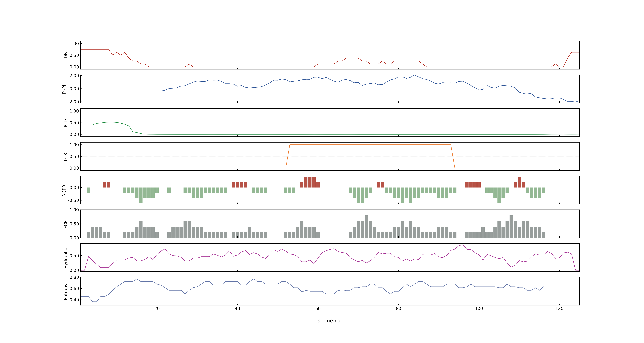Click the LCR axis label
The image size is (644, 343).
(66, 157)
